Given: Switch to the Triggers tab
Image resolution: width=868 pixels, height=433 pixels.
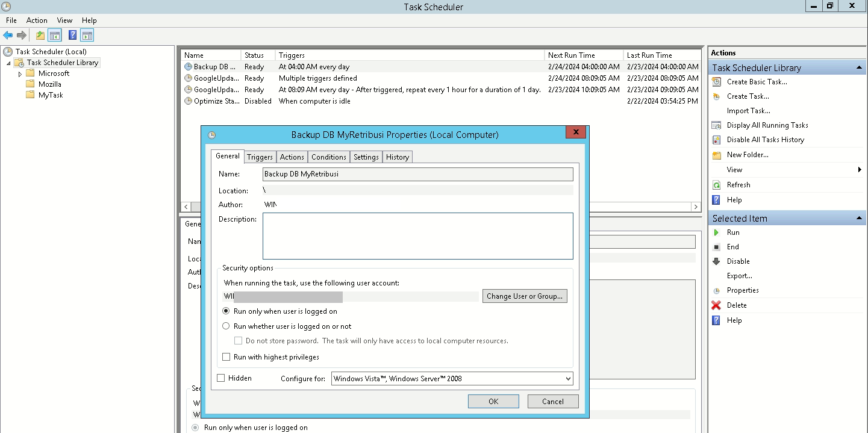Looking at the screenshot, I should pos(260,157).
